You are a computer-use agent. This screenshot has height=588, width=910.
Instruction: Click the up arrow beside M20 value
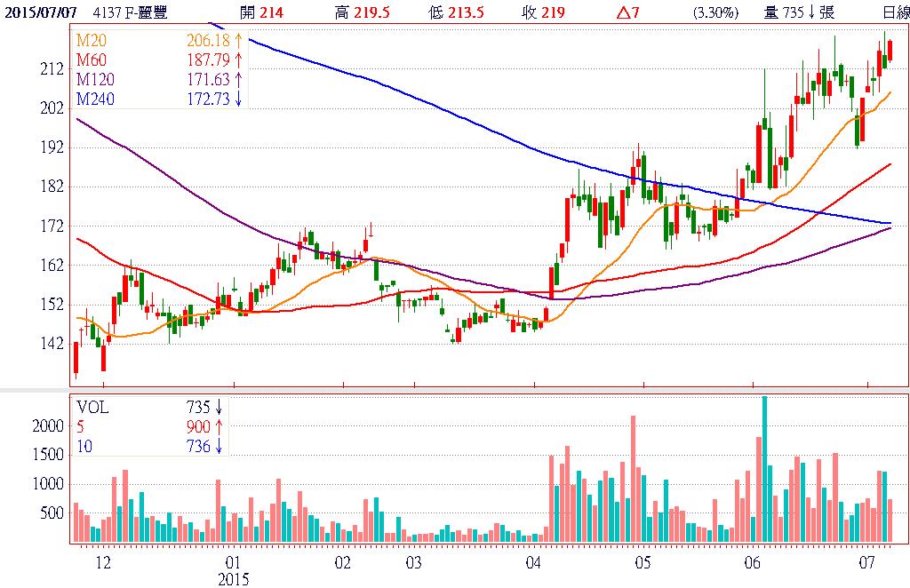tap(238, 41)
